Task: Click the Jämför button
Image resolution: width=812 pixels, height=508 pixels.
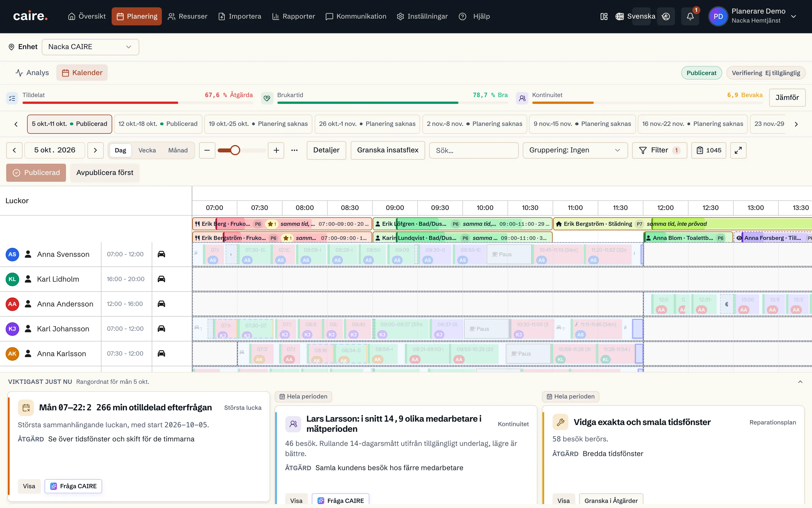Action: tap(787, 97)
